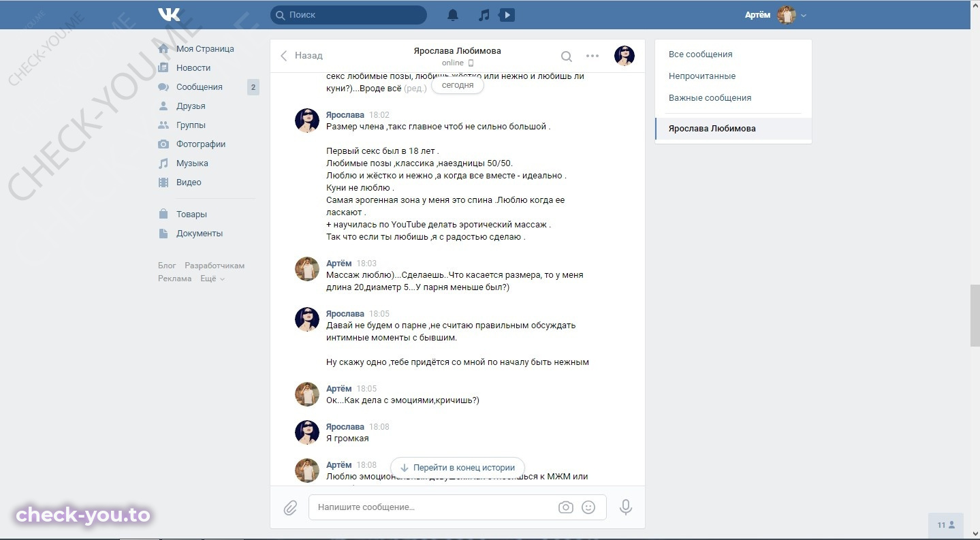Click Артём's avatar in top header
980x540 pixels.
click(787, 15)
